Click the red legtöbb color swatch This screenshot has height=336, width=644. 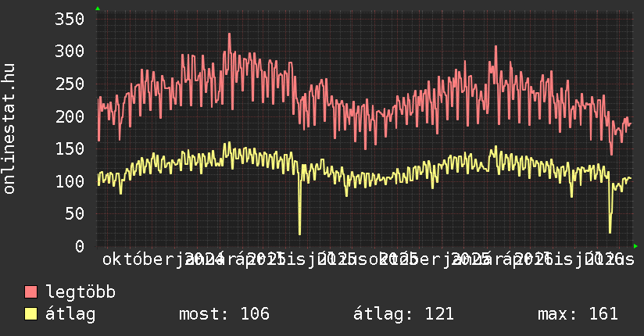pos(30,291)
